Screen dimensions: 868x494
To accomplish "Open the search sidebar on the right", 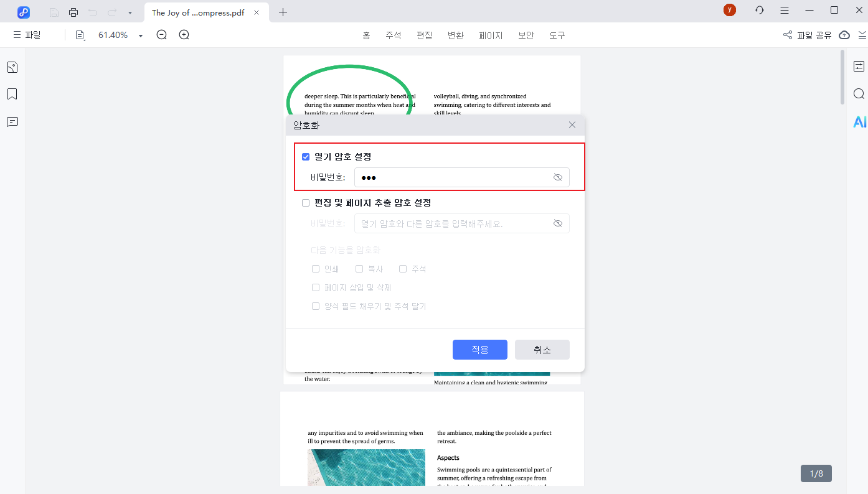I will (859, 93).
